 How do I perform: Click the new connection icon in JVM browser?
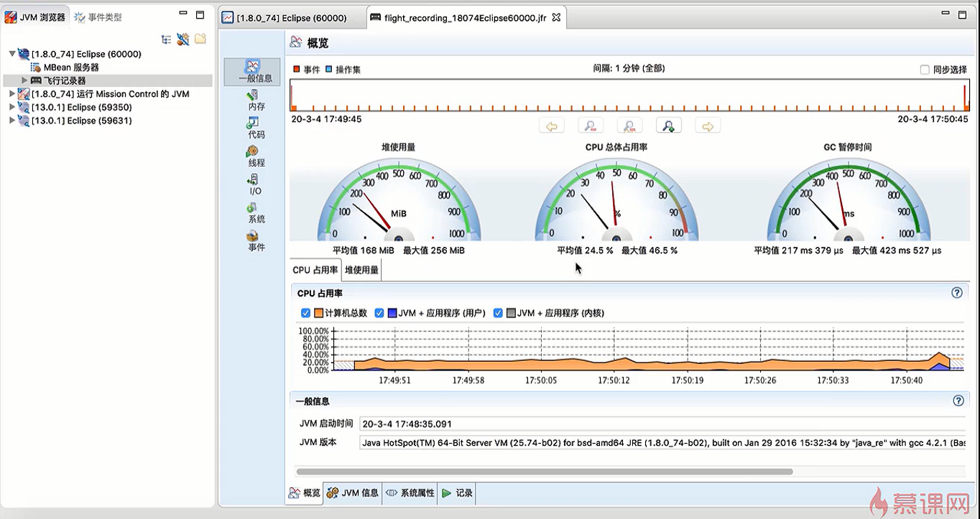183,39
